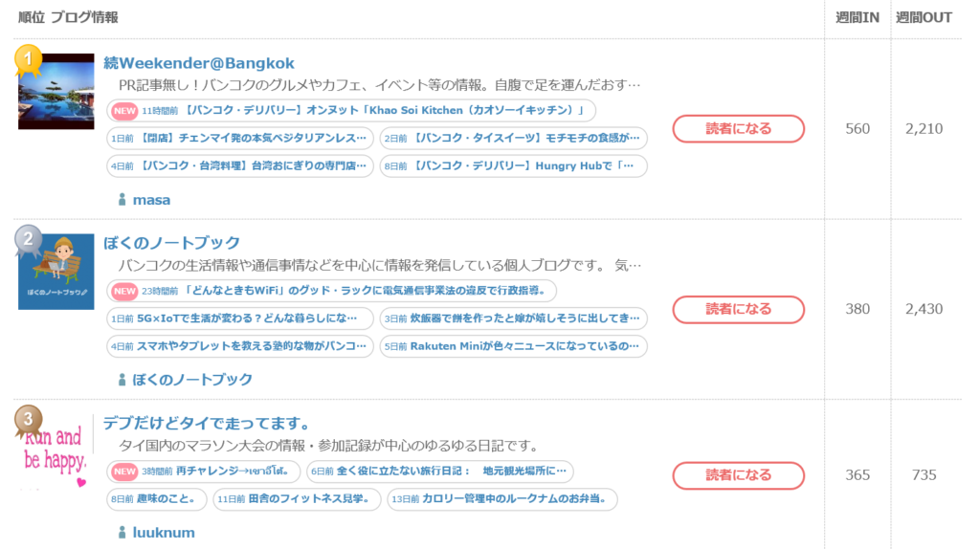Open the 続Weekender@Bangkok blog title link
Image resolution: width=980 pixels, height=549 pixels.
(x=199, y=63)
